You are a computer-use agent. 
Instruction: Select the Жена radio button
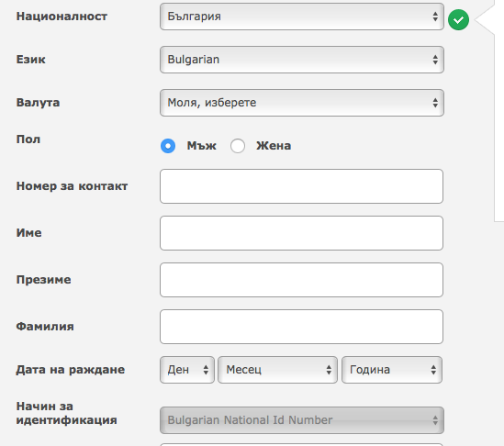238,146
